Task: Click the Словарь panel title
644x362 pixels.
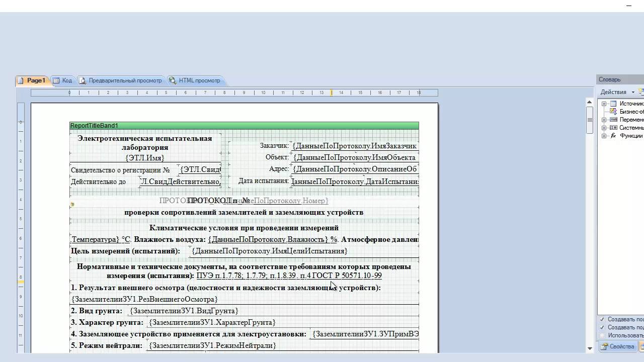Action: [x=609, y=79]
